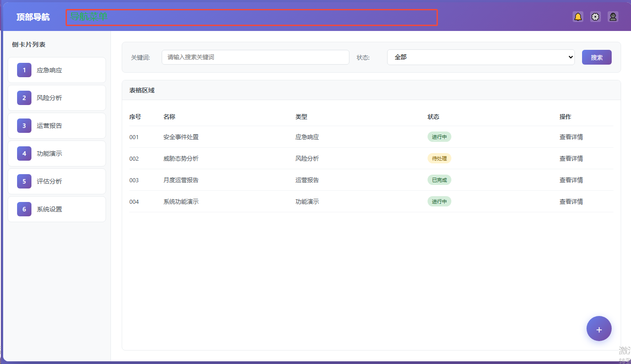Click the 待处理 status badge
The image size is (631, 364).
(439, 158)
